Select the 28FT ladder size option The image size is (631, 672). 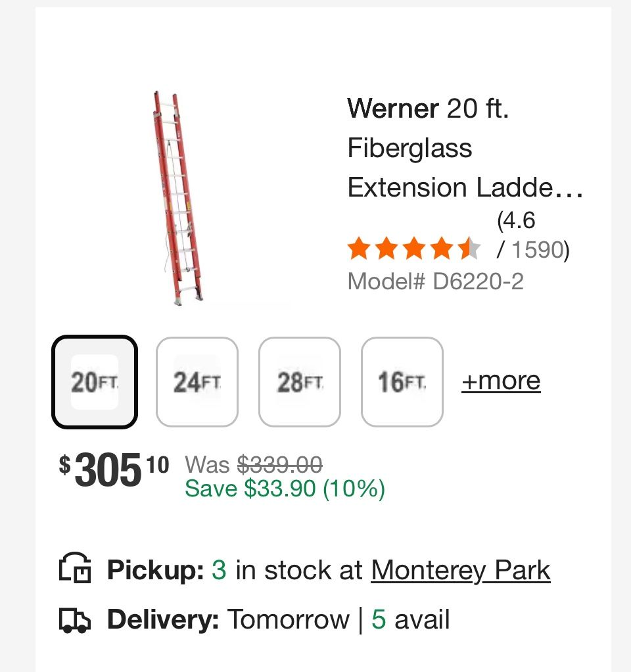click(x=299, y=381)
